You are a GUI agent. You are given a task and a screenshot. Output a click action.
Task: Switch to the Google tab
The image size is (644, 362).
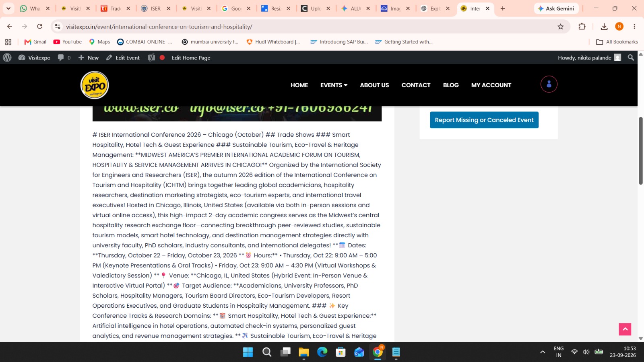coord(236,8)
